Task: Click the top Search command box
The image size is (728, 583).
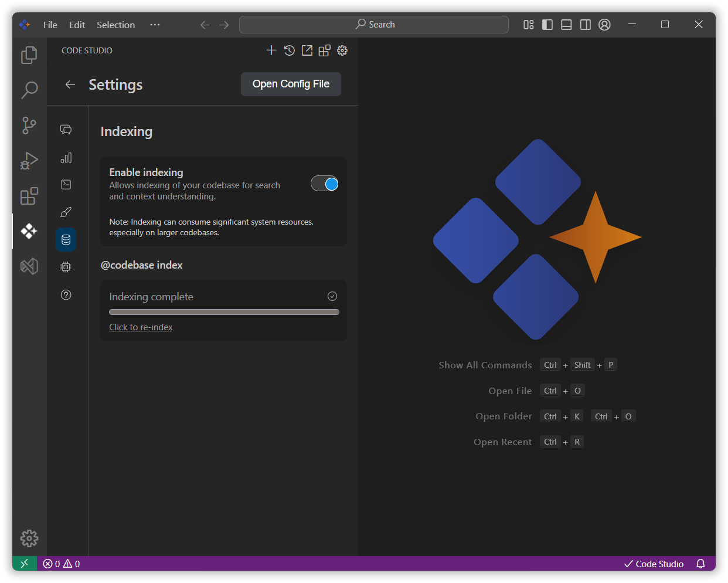Action: click(x=374, y=25)
